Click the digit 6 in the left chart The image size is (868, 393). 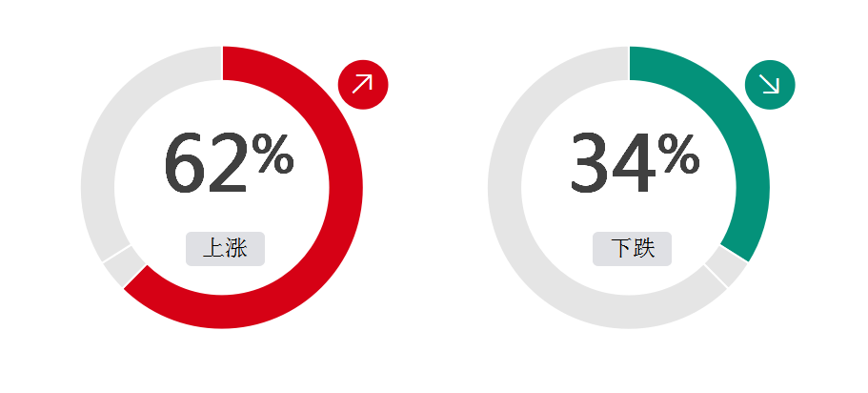point(186,163)
